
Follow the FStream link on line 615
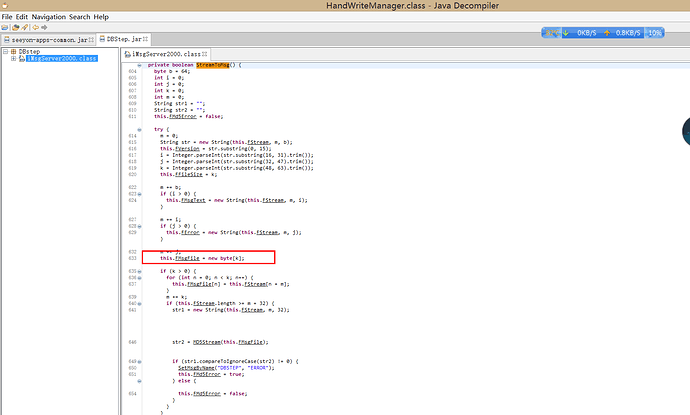[258, 142]
